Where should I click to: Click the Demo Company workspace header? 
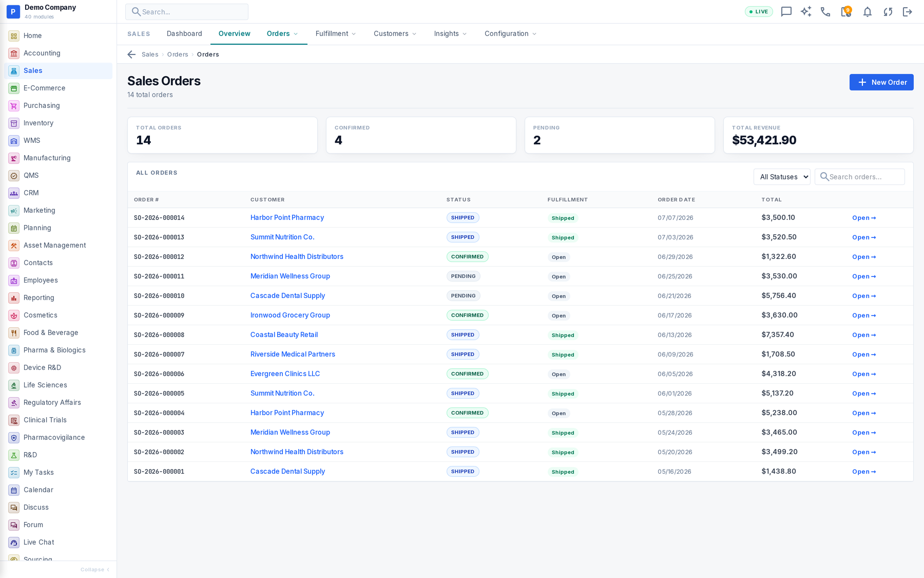pos(58,11)
